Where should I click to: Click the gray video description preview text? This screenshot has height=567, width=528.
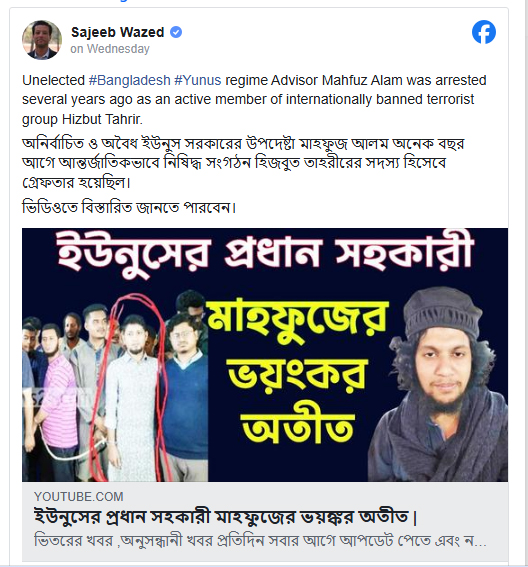260,541
